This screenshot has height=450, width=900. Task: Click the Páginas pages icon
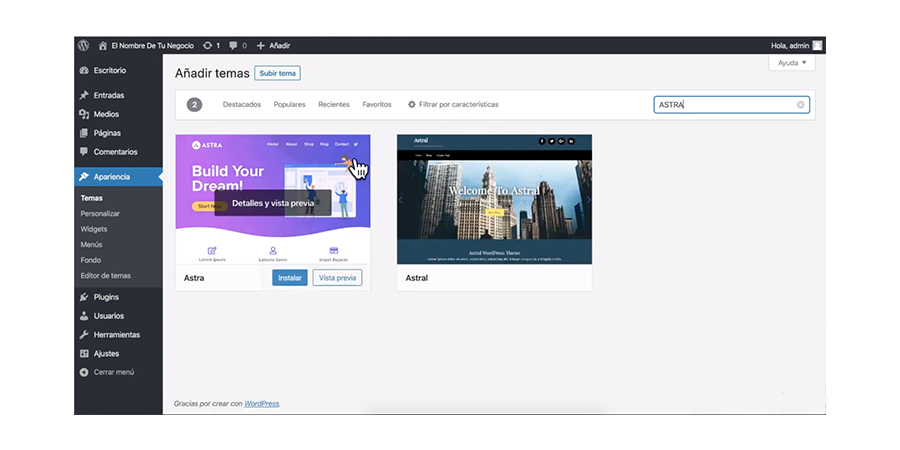pos(84,133)
